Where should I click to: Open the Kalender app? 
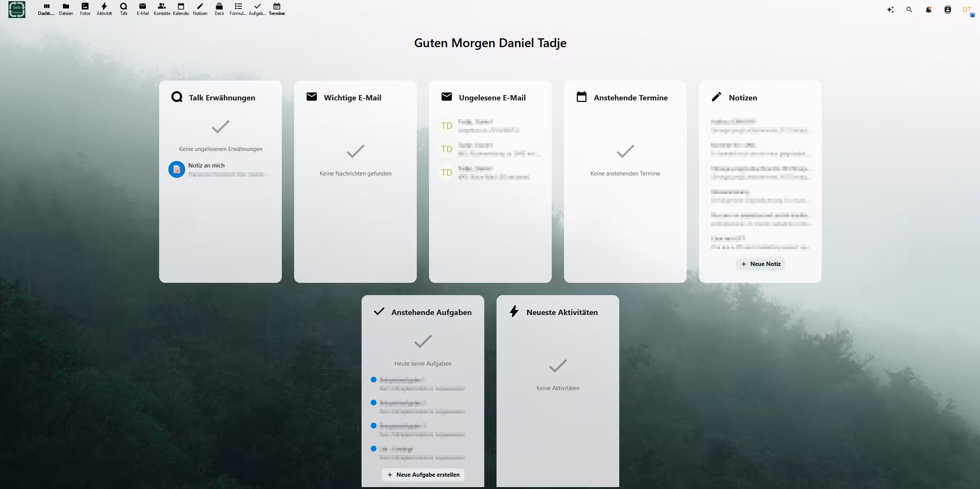(x=181, y=8)
